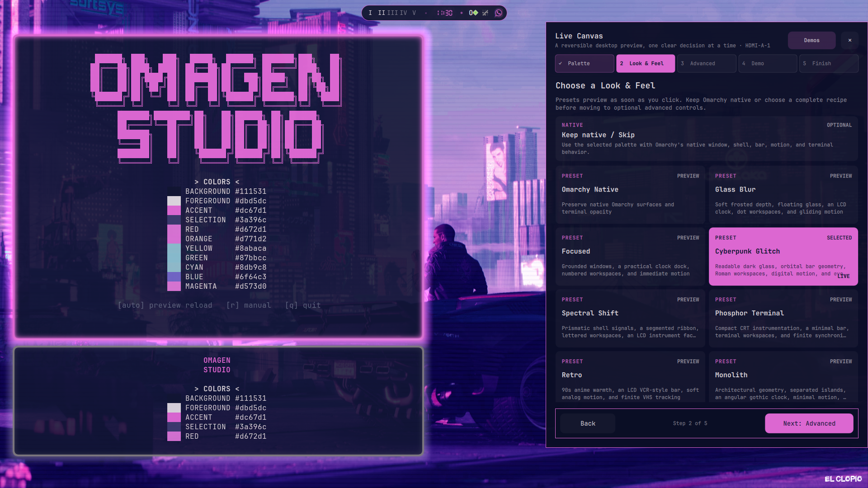Select the Phosphor Terminal preset card

point(783,319)
